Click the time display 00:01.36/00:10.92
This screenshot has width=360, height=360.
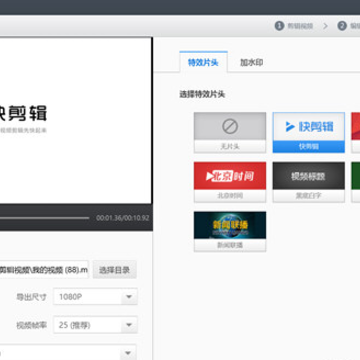(x=123, y=218)
